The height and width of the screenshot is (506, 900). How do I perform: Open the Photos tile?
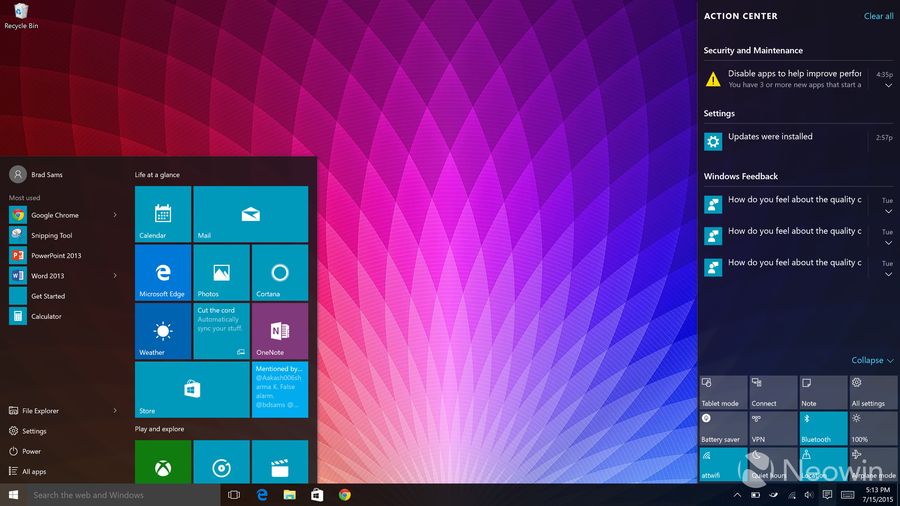tap(222, 273)
